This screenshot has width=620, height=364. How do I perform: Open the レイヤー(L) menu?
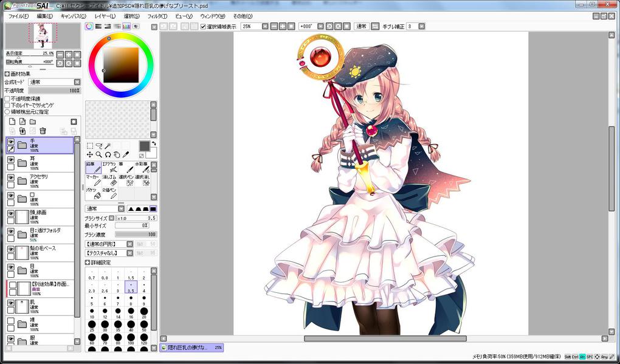coord(105,16)
